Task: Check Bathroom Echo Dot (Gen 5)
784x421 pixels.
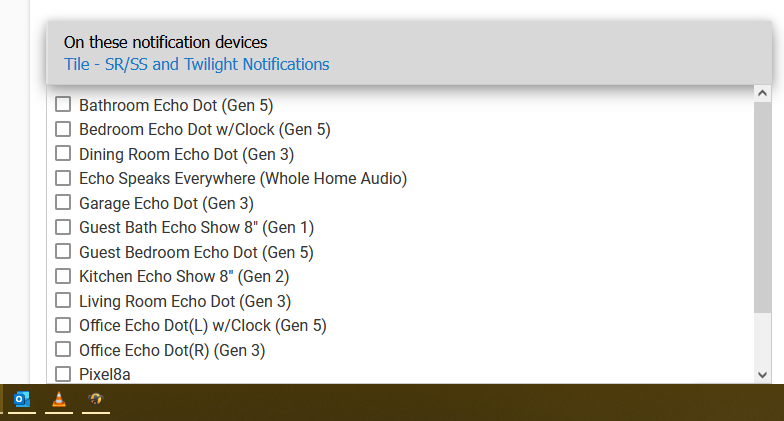Action: pyautogui.click(x=63, y=104)
